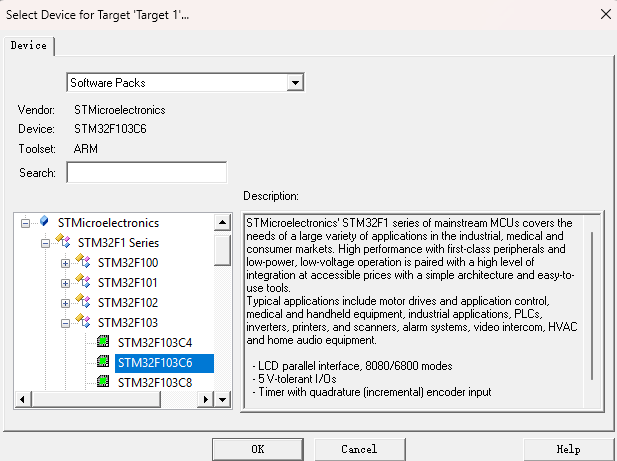Open the Software Packs dropdown
This screenshot has width=617, height=461.
coord(295,83)
